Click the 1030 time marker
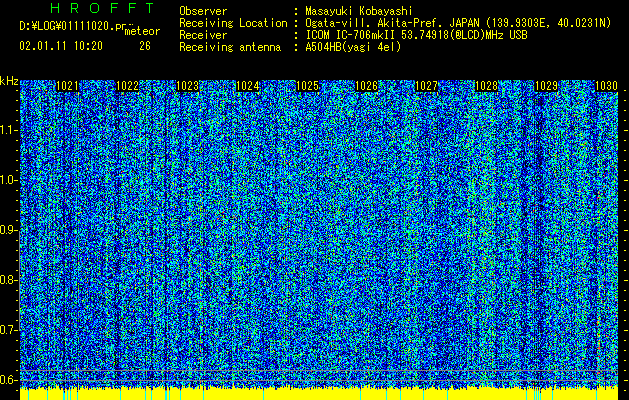The image size is (629, 400). (x=606, y=86)
